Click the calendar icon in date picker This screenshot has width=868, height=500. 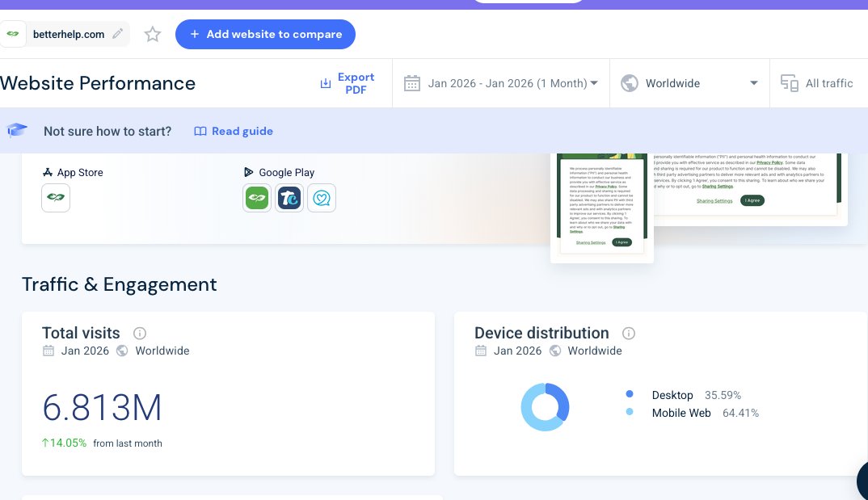click(x=412, y=83)
